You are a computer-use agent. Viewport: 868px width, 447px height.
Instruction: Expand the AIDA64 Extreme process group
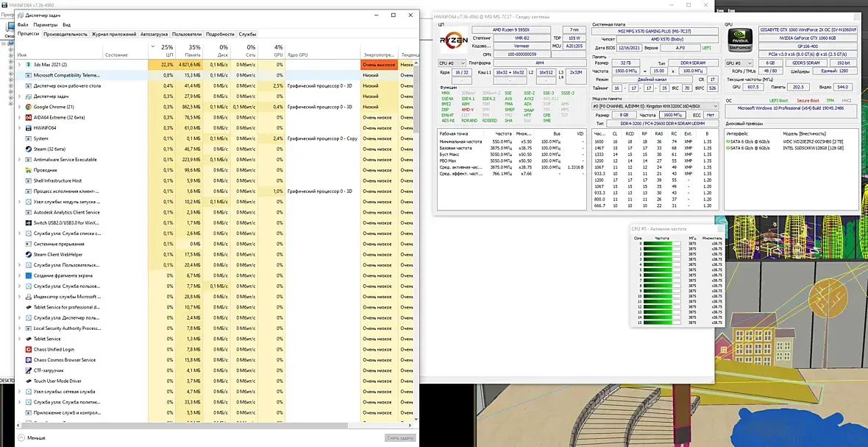[20, 117]
